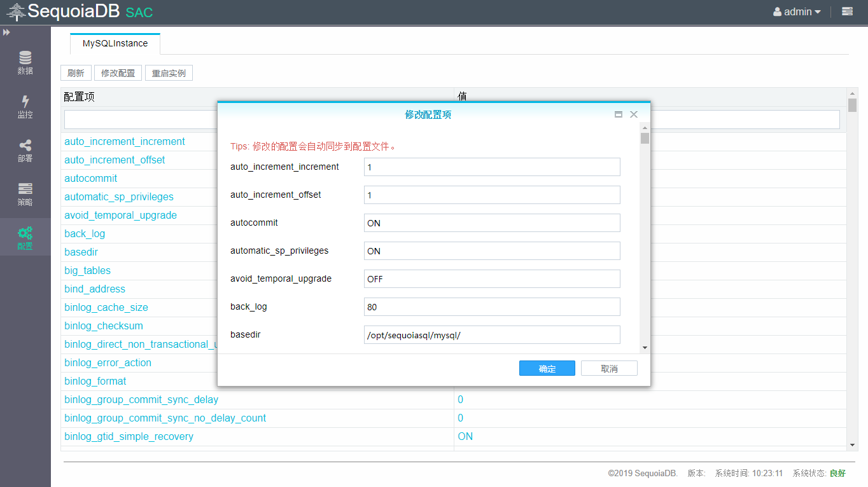
Task: Edit the auto_increment_increment value field
Action: click(x=492, y=167)
